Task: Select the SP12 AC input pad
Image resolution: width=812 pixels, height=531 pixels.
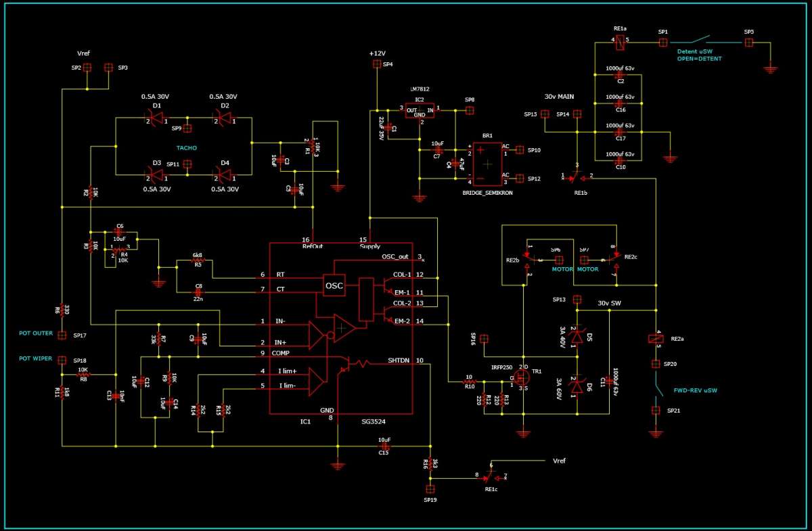Action: [520, 179]
